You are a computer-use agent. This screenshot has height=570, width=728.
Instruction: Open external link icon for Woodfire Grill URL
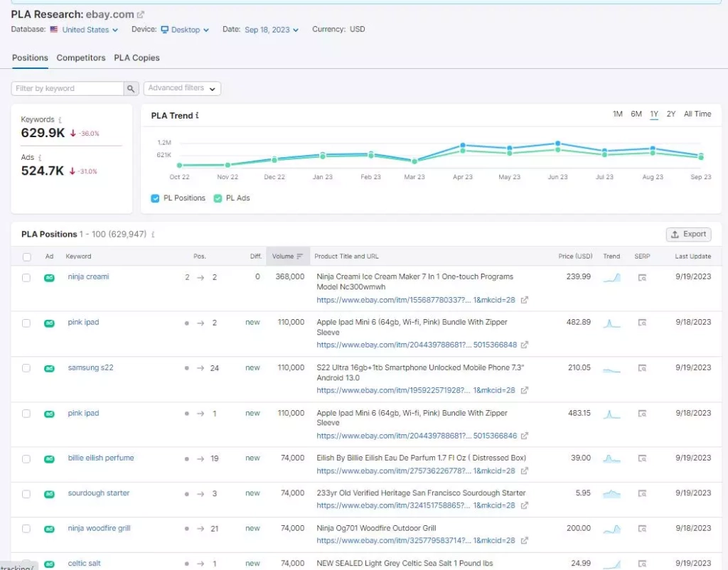click(x=524, y=541)
